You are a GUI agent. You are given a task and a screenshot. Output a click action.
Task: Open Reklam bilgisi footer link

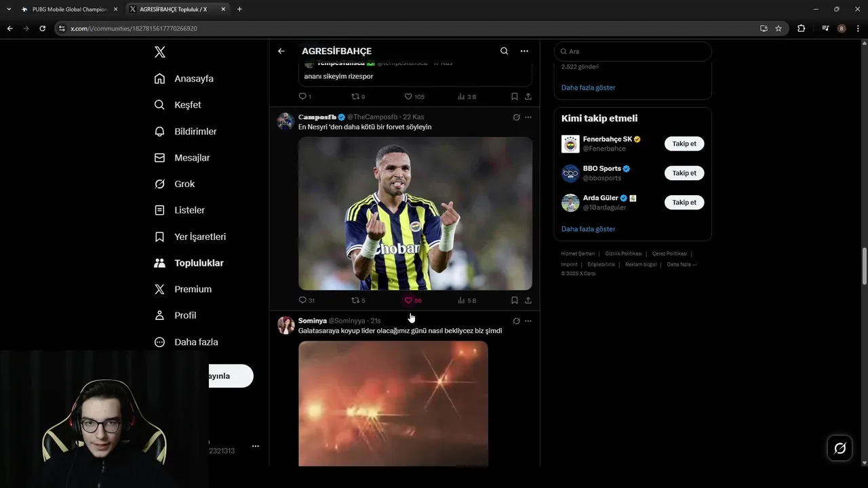click(x=641, y=264)
